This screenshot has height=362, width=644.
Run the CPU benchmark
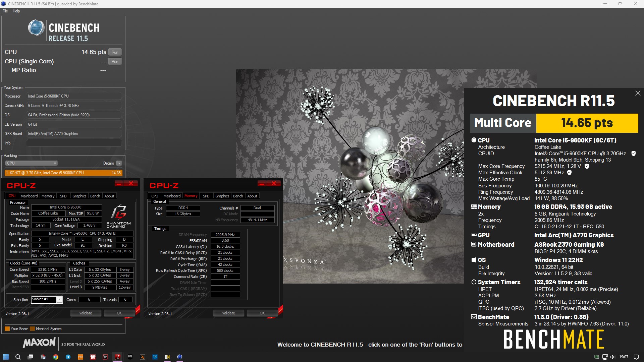tap(115, 52)
